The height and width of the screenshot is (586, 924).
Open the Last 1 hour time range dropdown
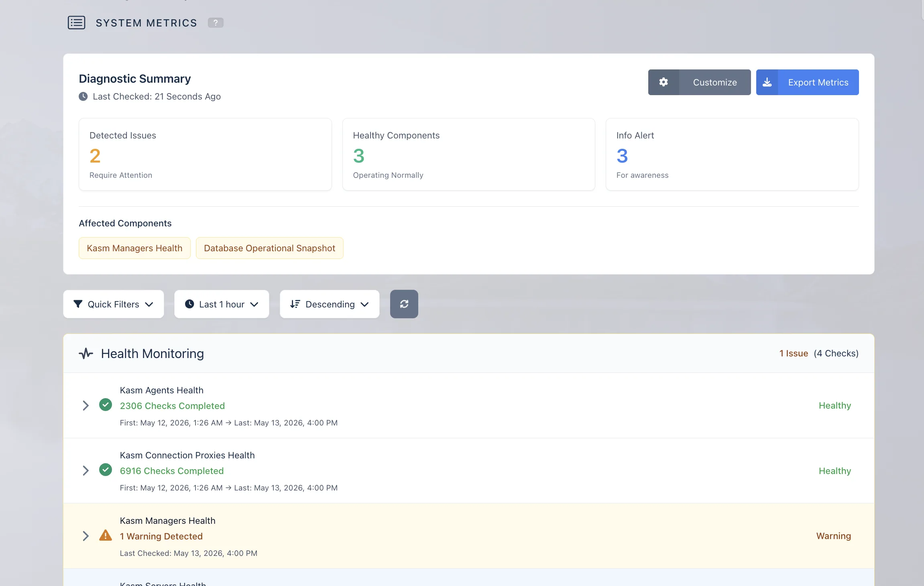pyautogui.click(x=222, y=304)
